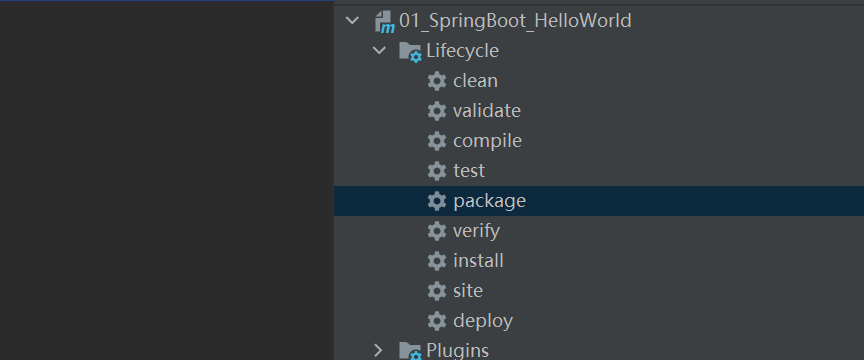Select the compile lifecycle goal
The image size is (864, 360).
(488, 141)
